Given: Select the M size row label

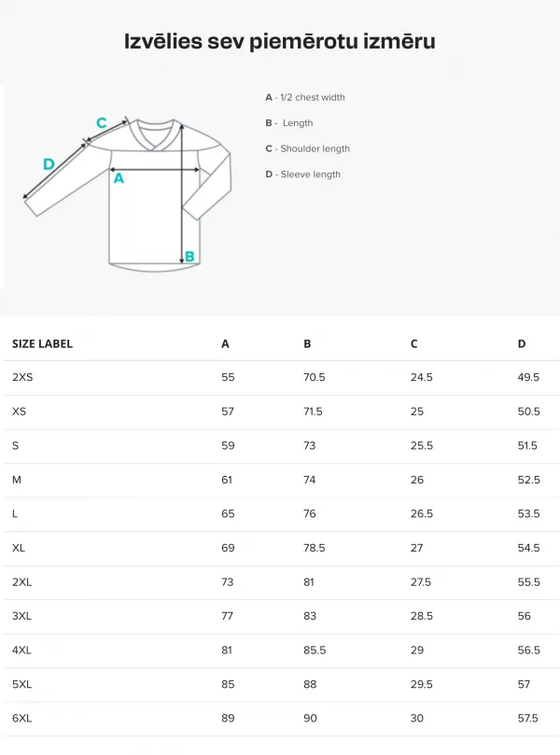Looking at the screenshot, I should (16, 480).
